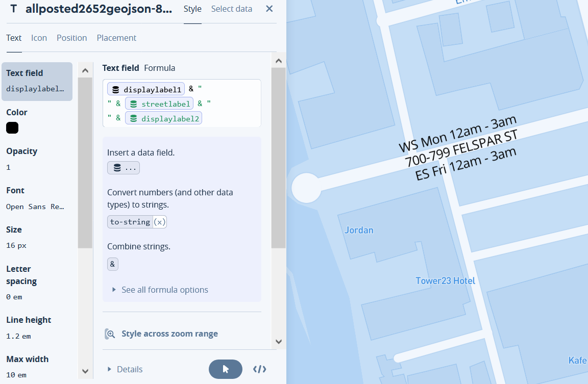
Task: Click inside the formula text field editor
Action: coord(182,103)
